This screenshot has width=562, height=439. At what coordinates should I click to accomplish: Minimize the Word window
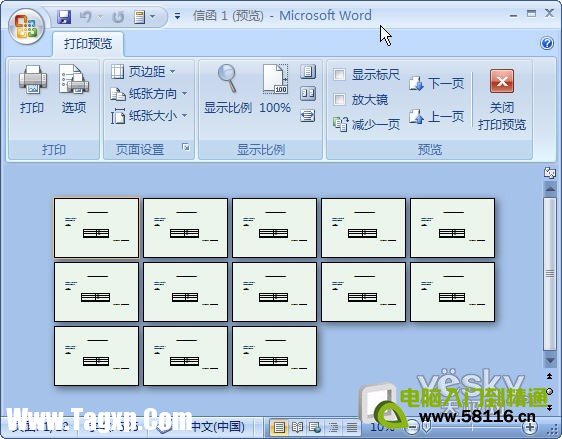[513, 15]
